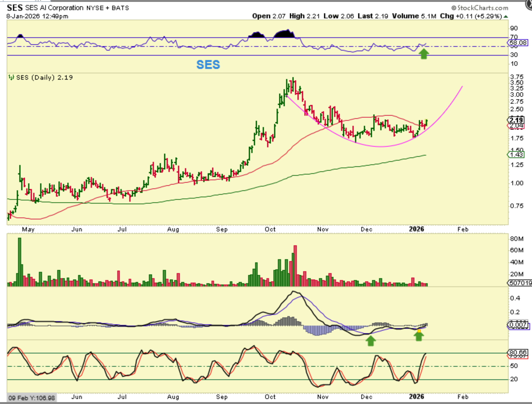Click the 90 level on the RSI axis
Image resolution: width=532 pixels, height=404 pixels.
click(x=514, y=28)
